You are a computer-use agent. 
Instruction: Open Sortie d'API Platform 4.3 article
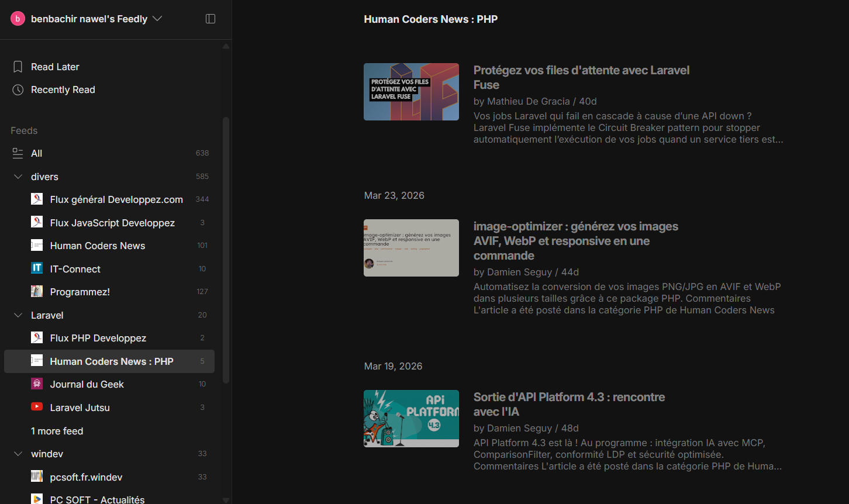click(569, 404)
